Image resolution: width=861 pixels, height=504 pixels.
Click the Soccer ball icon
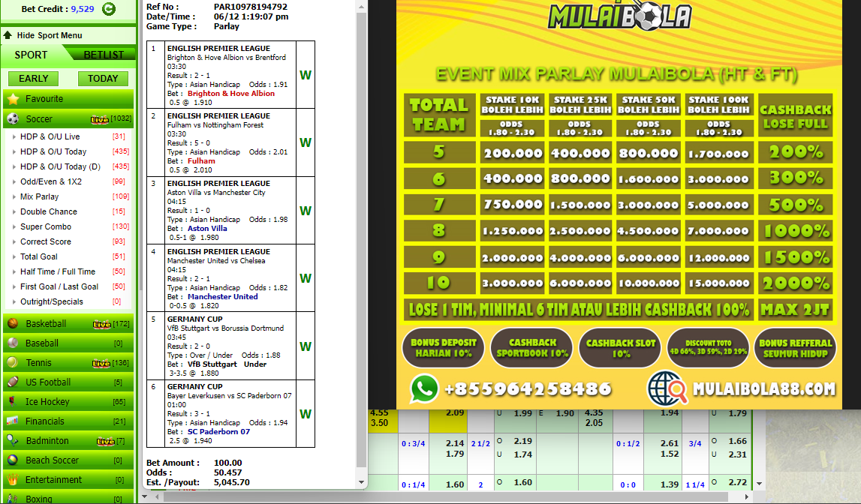(x=13, y=119)
